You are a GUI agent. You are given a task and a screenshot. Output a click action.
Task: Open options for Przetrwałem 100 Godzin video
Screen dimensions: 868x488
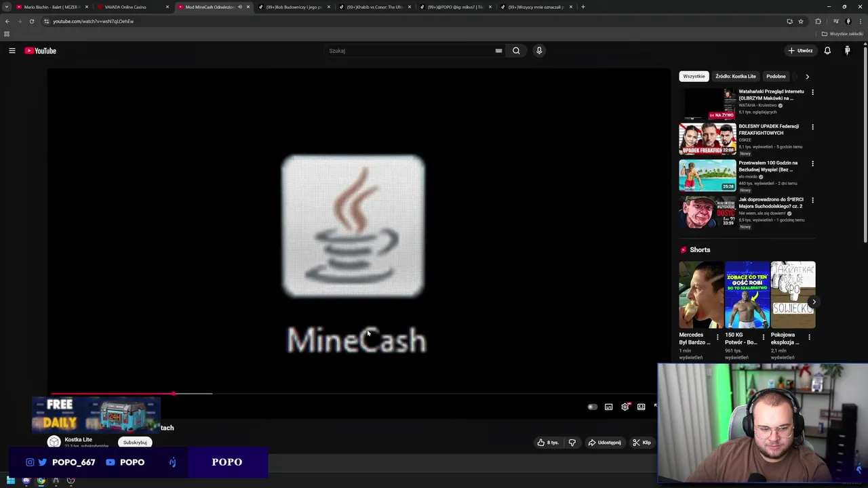tap(812, 163)
